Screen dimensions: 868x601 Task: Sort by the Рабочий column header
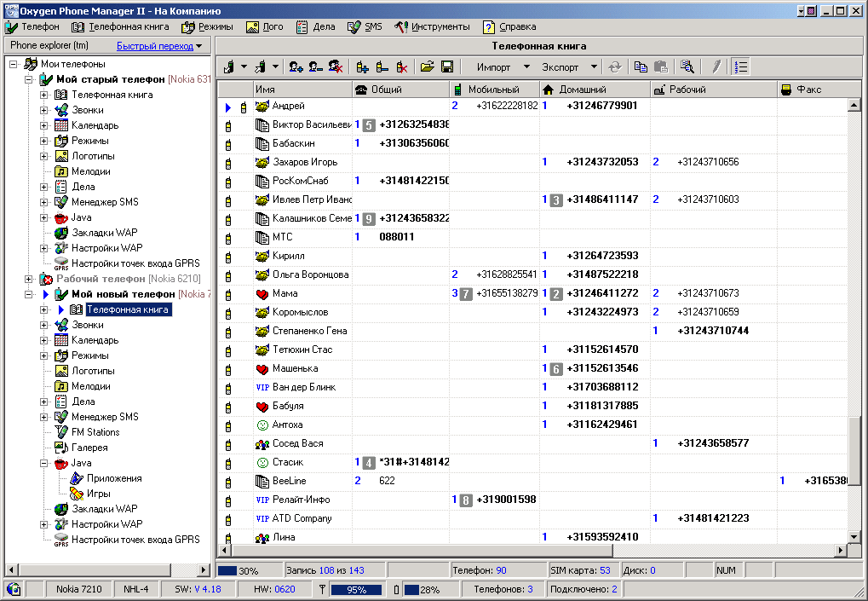714,90
